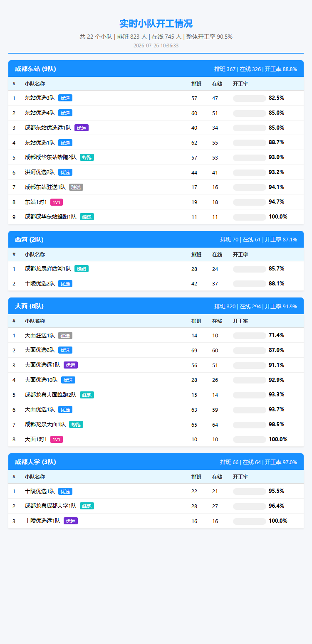Viewport: 312px width, 644px height.
Task: Collapse the 西河 (2队) section header
Action: pos(156,240)
